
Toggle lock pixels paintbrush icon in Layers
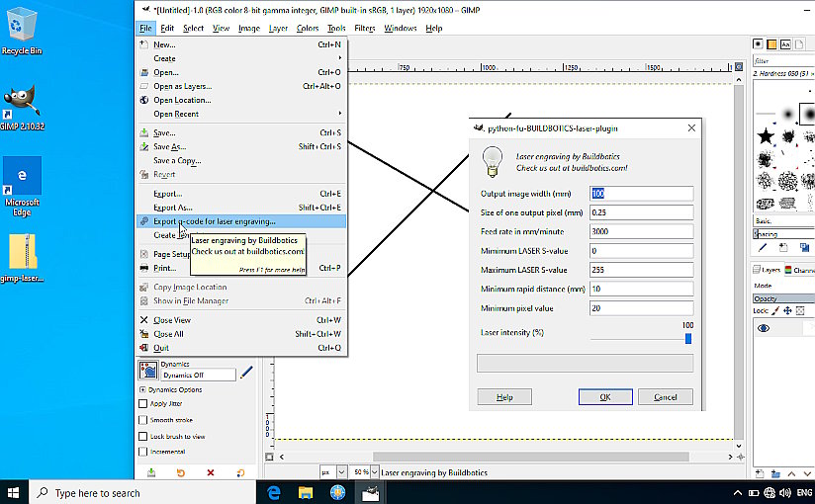click(x=775, y=310)
